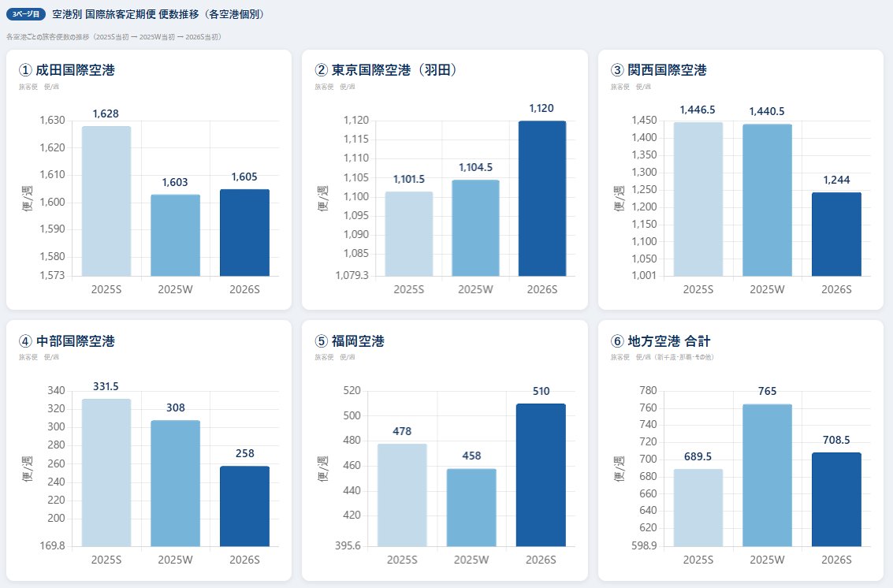Click the 331.5 data label

pos(106,387)
